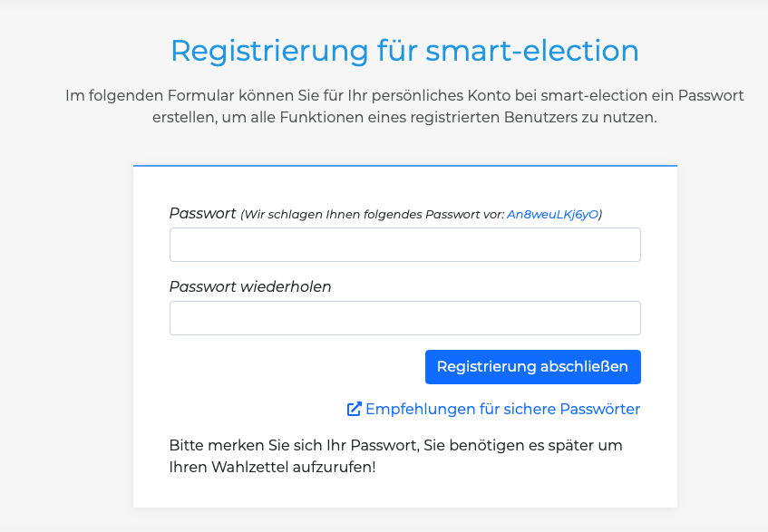Click 'registrierten Benutzers' in the intro text
This screenshot has height=532, width=768.
(475, 118)
